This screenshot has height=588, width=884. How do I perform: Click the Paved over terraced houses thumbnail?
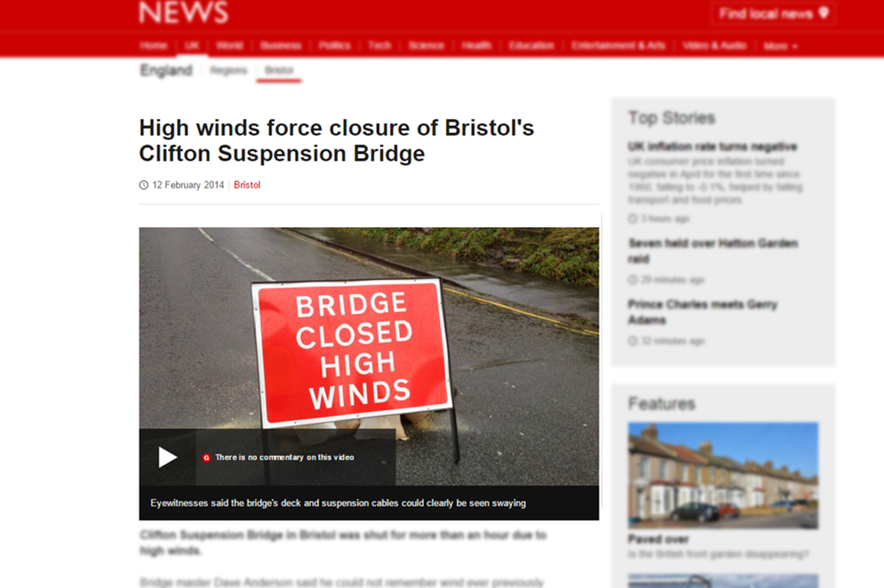click(722, 476)
